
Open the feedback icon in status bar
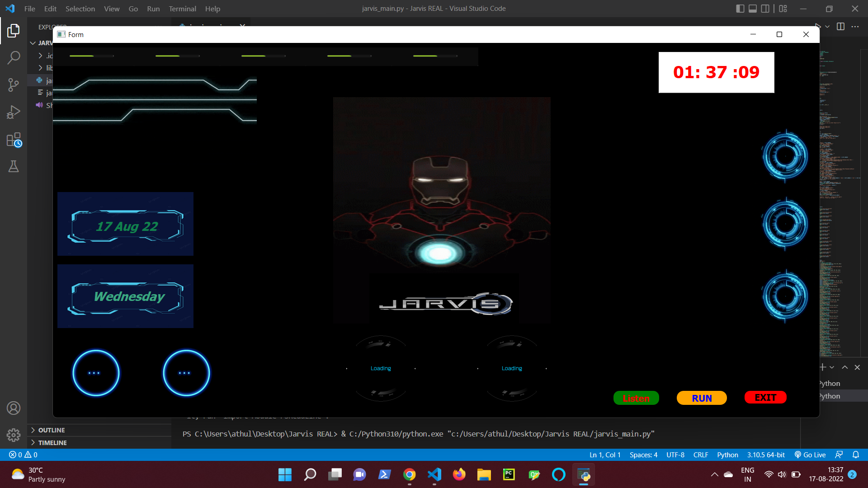[x=839, y=455]
